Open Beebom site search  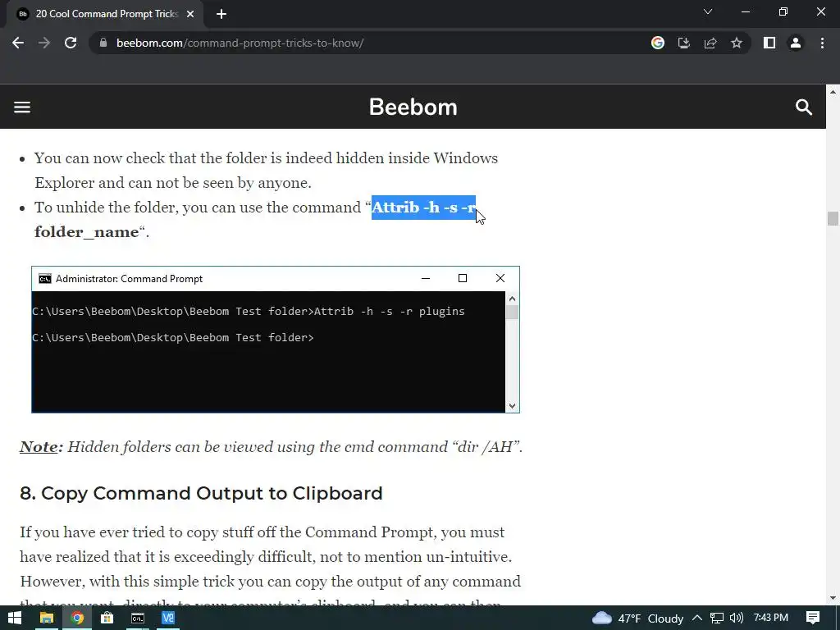804,107
